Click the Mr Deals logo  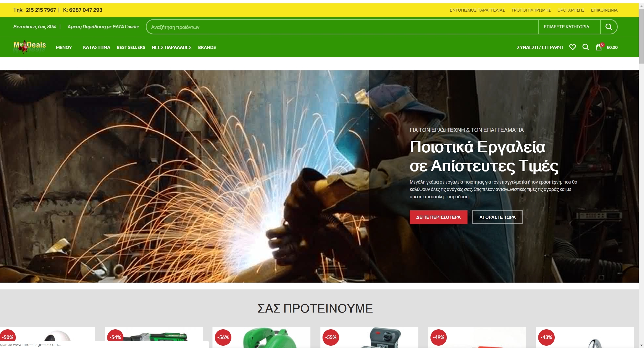click(x=29, y=46)
